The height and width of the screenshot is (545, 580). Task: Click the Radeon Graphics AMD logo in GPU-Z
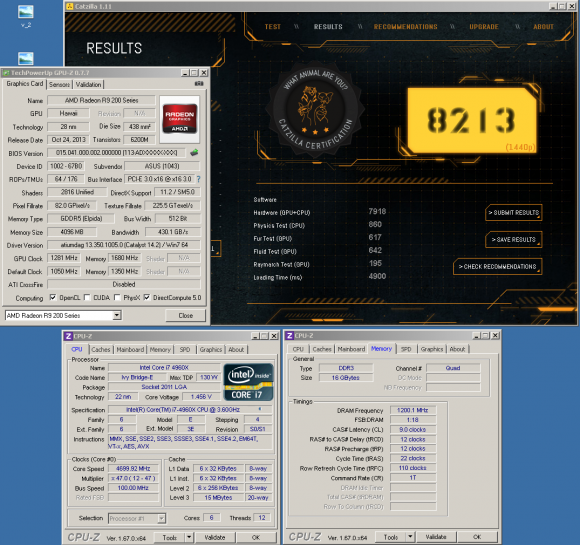pyautogui.click(x=180, y=119)
